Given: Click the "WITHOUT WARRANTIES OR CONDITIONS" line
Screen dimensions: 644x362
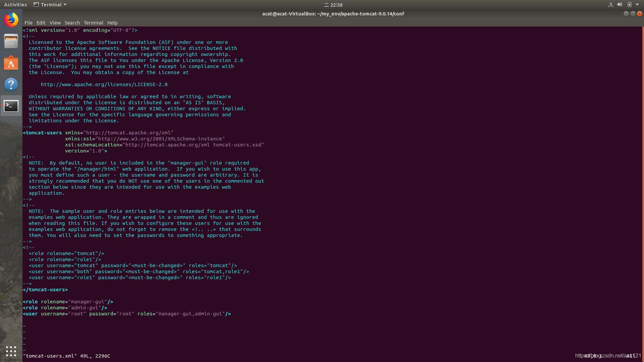Looking at the screenshot, I should tap(137, 109).
